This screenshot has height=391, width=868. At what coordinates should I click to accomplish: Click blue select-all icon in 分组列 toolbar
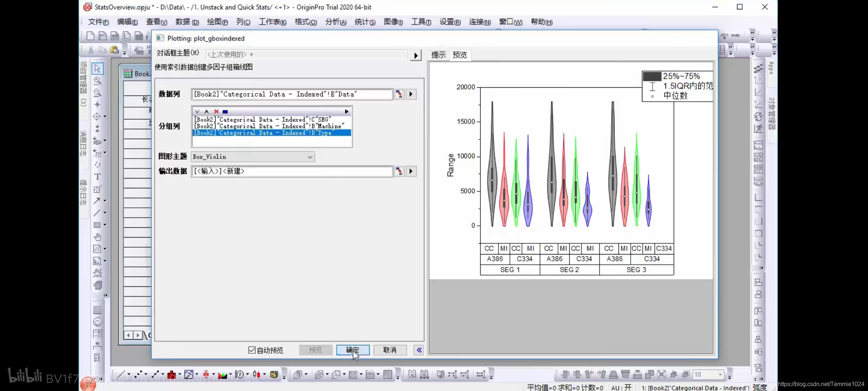(225, 112)
